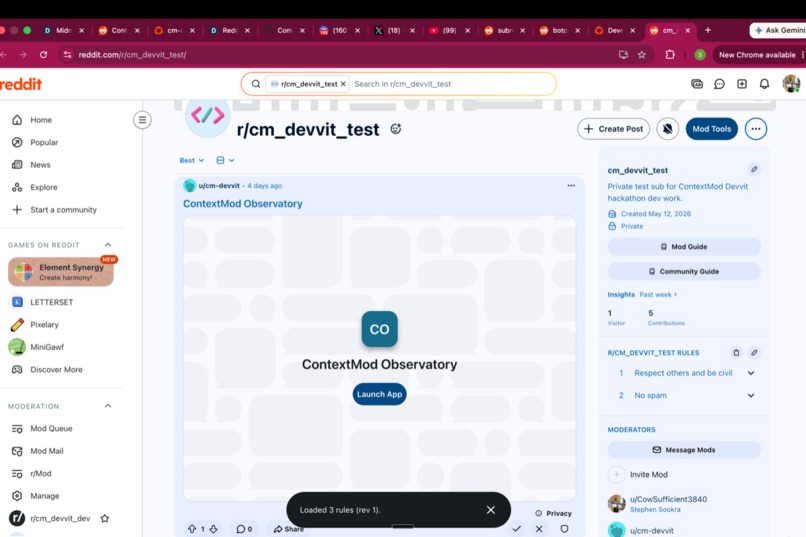The image size is (806, 537).
Task: Share the ContextMod Observatory post
Action: tap(288, 529)
